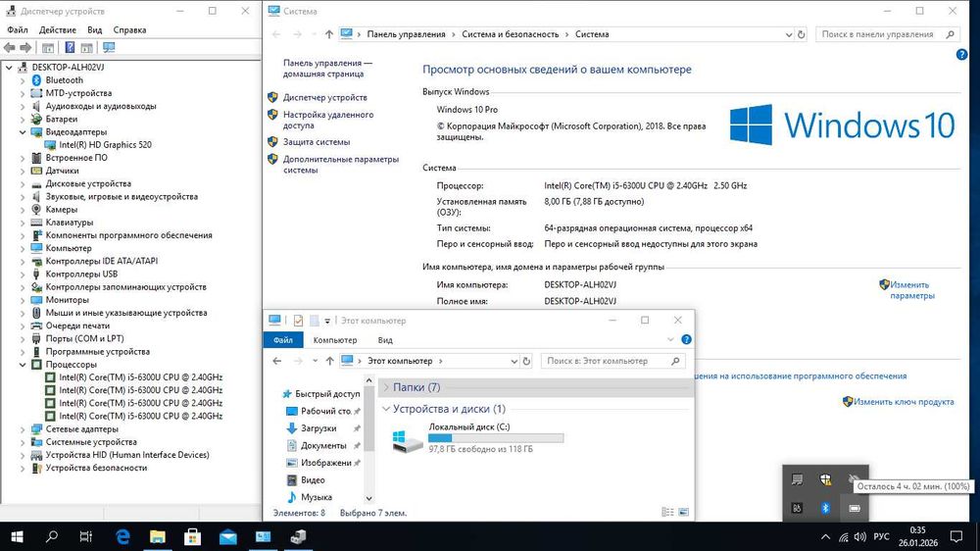Expand the ribbon chevron in Этот компьютер window
Viewport: 980px width, 551px height.
[x=670, y=339]
